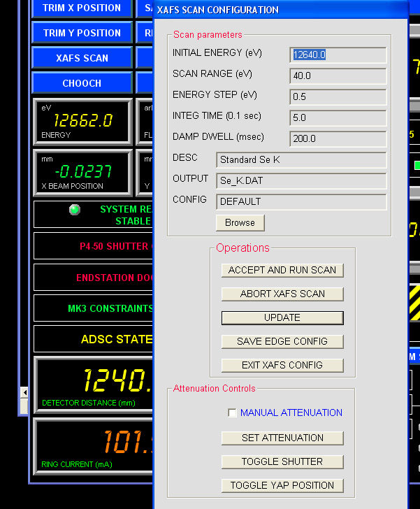This screenshot has height=509, width=420.
Task: Click the green system status indicator light
Action: [x=75, y=210]
